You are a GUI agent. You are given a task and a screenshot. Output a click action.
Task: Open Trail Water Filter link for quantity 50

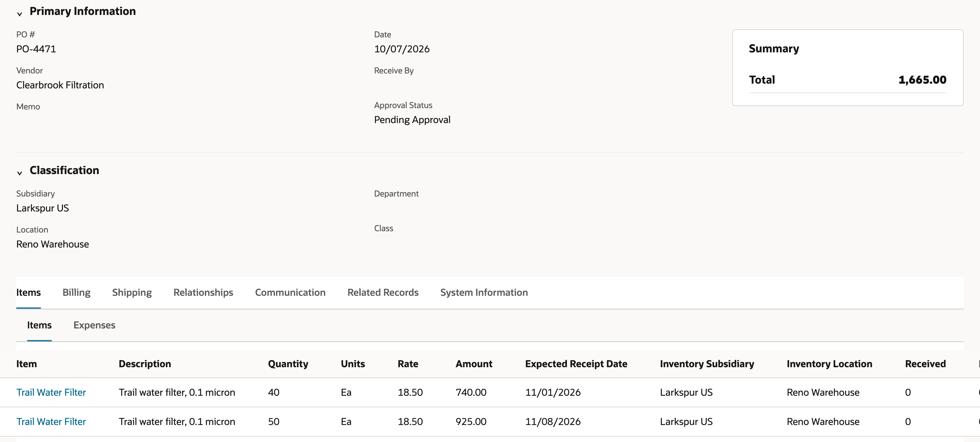51,422
